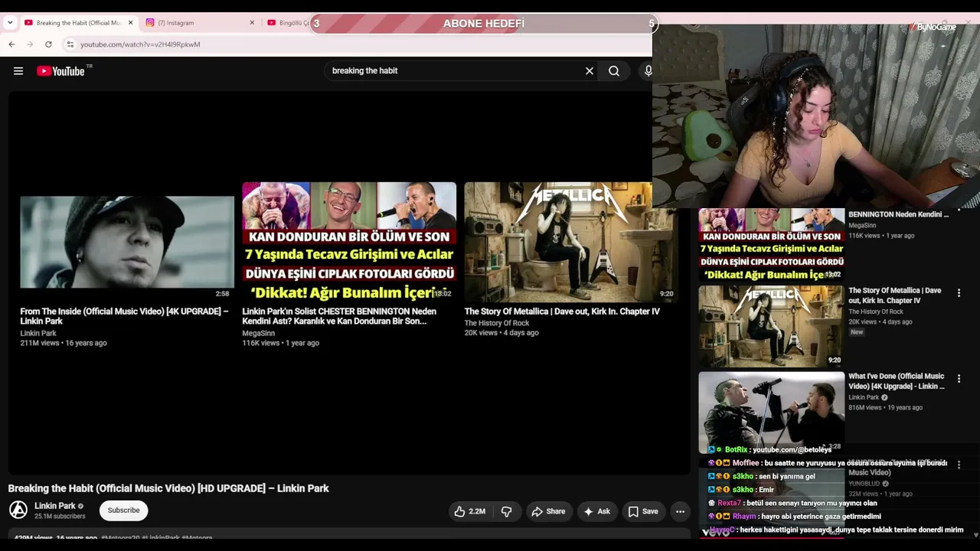This screenshot has height=551, width=980.
Task: Close the Instagram browser tab
Action: click(x=252, y=23)
